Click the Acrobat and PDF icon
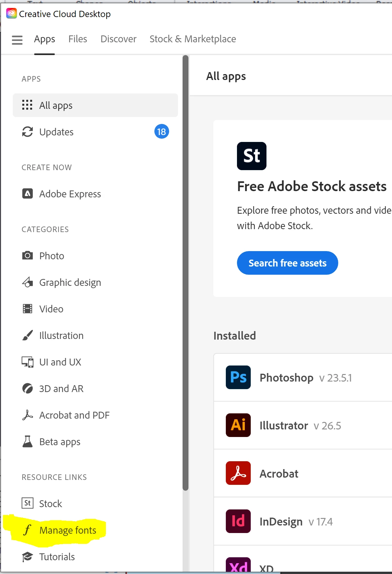This screenshot has height=574, width=392. [x=28, y=415]
